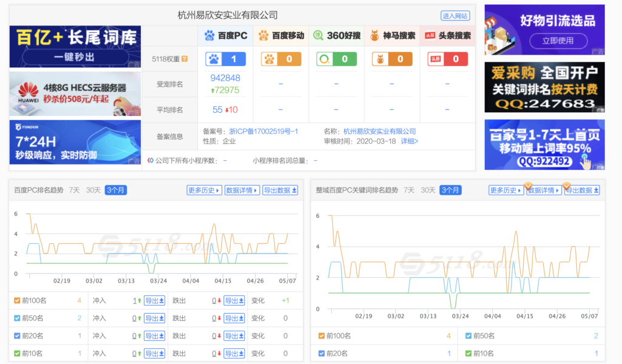Open the 百家号1-7天上首页 ad banner
The height and width of the screenshot is (364, 622).
pos(545,144)
